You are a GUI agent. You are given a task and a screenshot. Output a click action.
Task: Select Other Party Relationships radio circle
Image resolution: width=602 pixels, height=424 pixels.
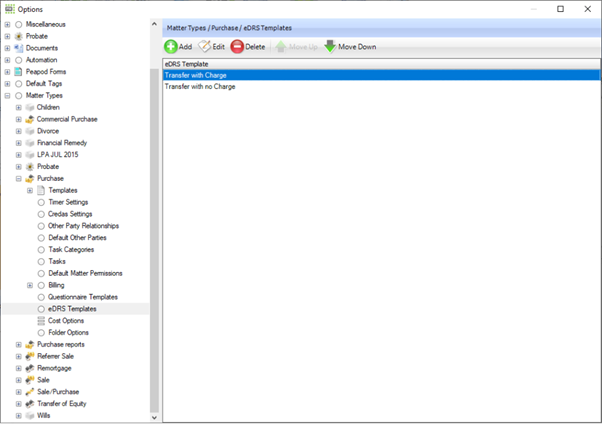click(x=41, y=226)
